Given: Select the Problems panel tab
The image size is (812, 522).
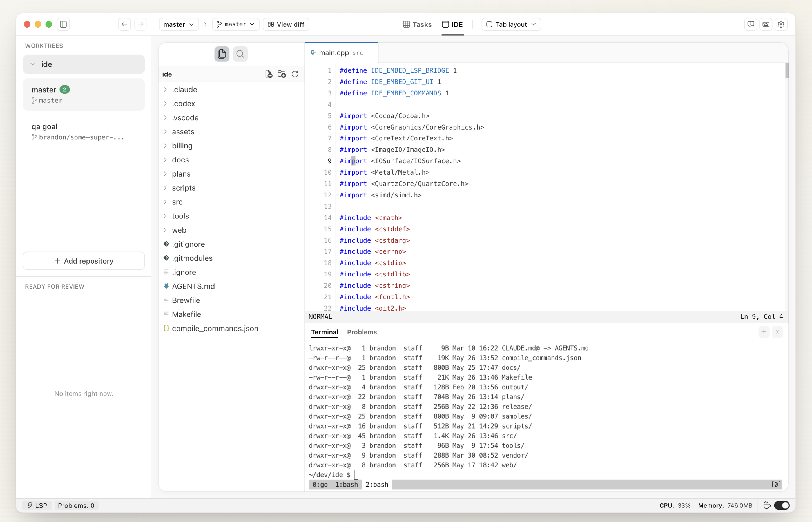Looking at the screenshot, I should click(362, 332).
